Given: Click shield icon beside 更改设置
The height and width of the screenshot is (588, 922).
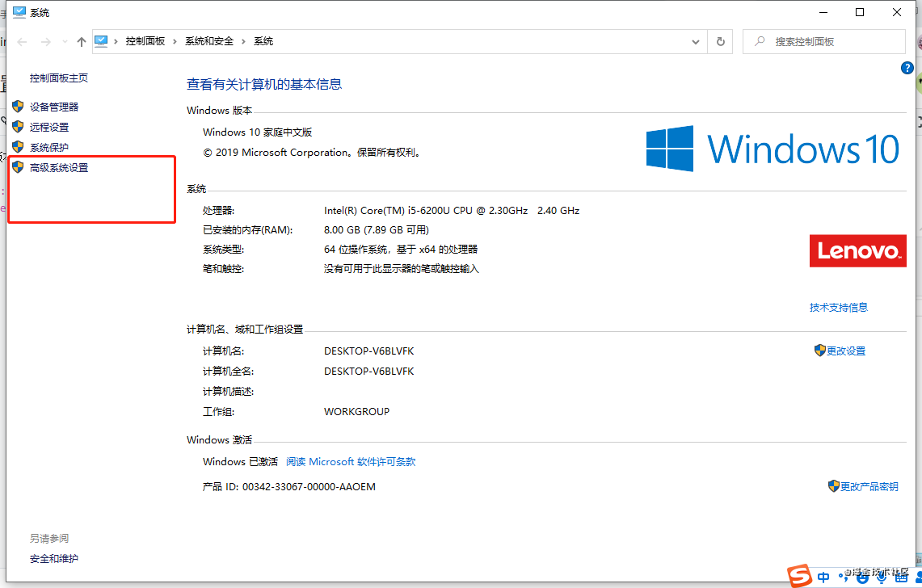Looking at the screenshot, I should pyautogui.click(x=819, y=351).
